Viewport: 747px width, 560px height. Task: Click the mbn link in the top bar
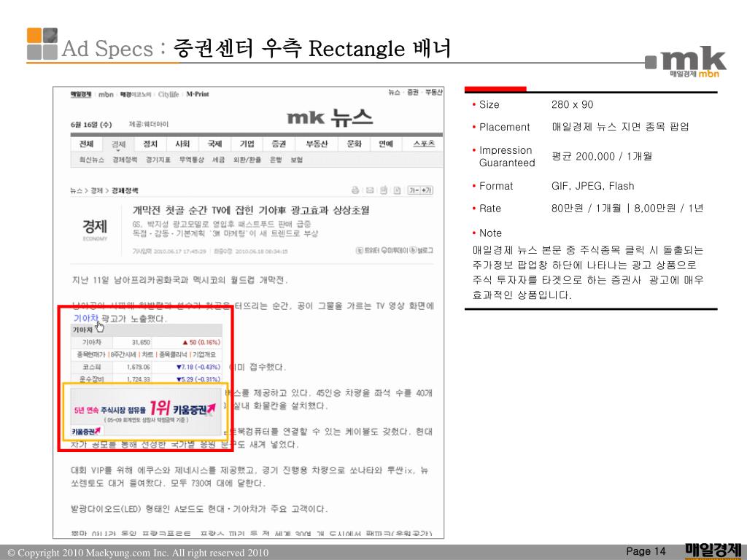pyautogui.click(x=106, y=94)
